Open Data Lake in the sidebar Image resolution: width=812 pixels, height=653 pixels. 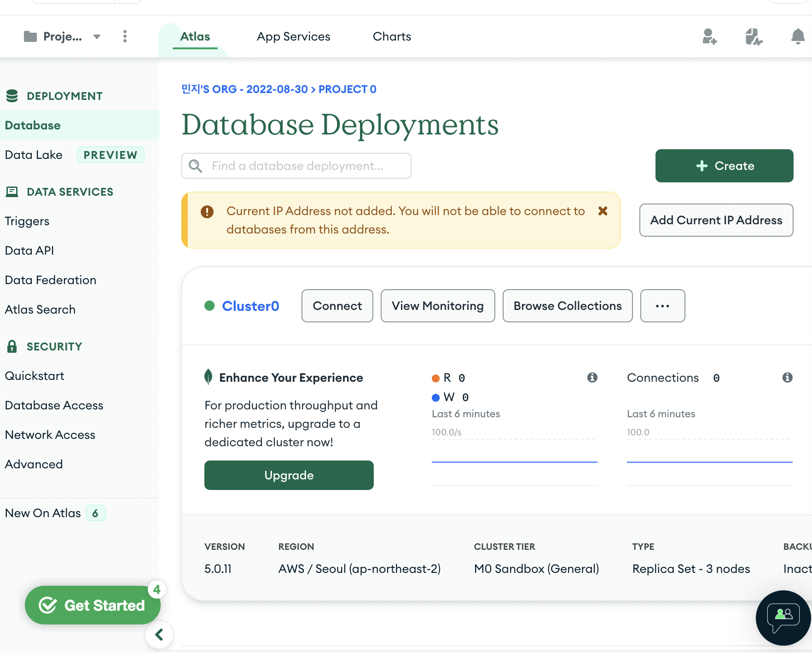[x=34, y=155]
